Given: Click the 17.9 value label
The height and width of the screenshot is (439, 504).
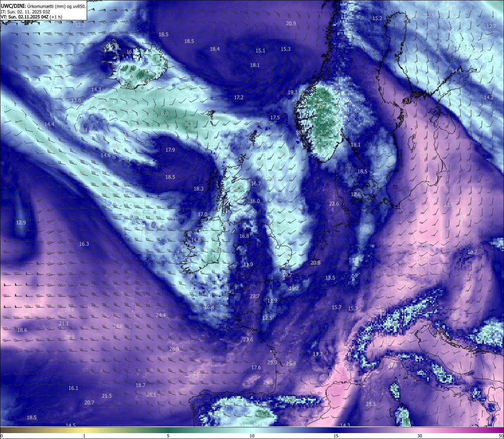Looking at the screenshot, I should click(170, 150).
